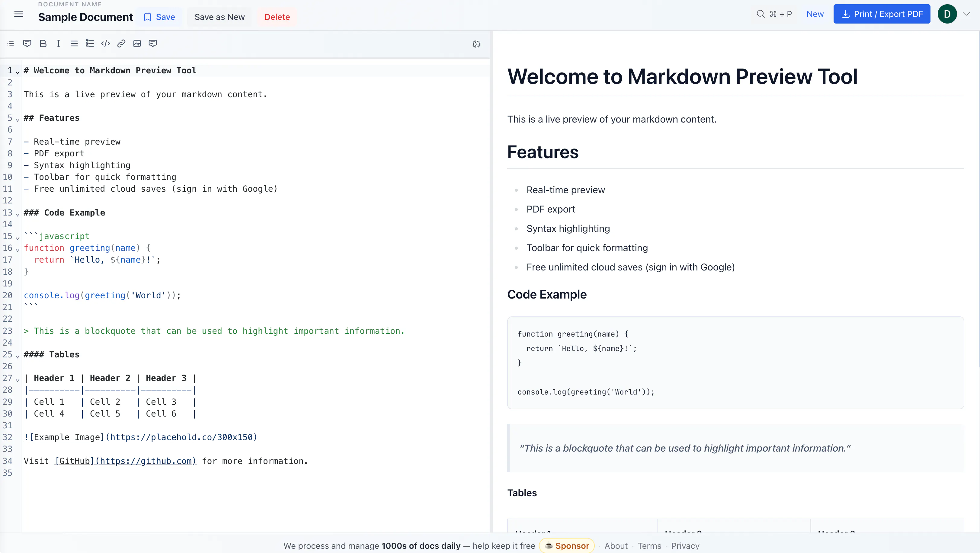Open the hamburger sidebar menu

click(19, 14)
